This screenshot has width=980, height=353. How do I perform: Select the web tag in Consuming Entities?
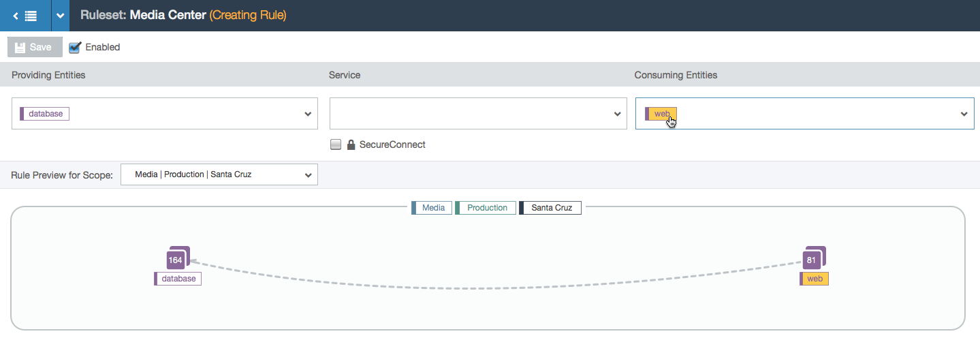tap(661, 114)
